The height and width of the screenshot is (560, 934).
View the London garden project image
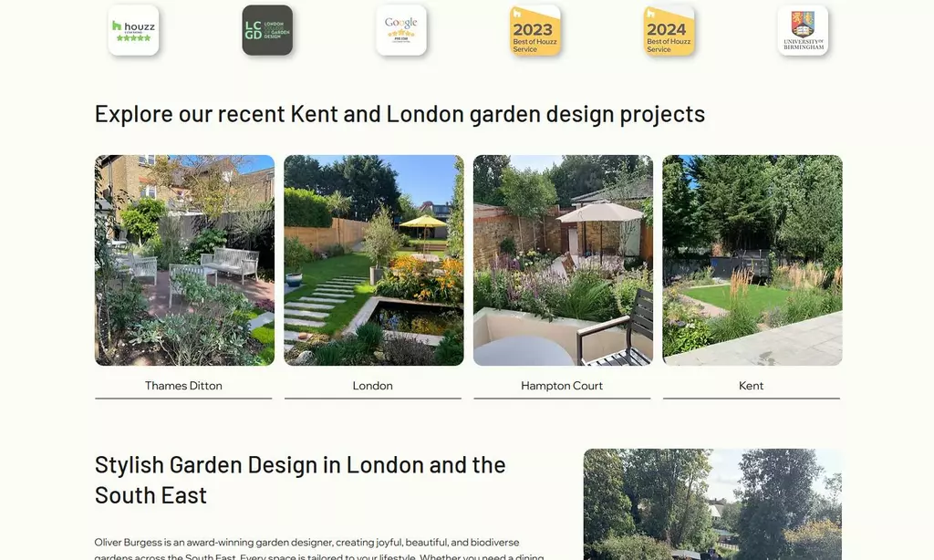point(373,260)
